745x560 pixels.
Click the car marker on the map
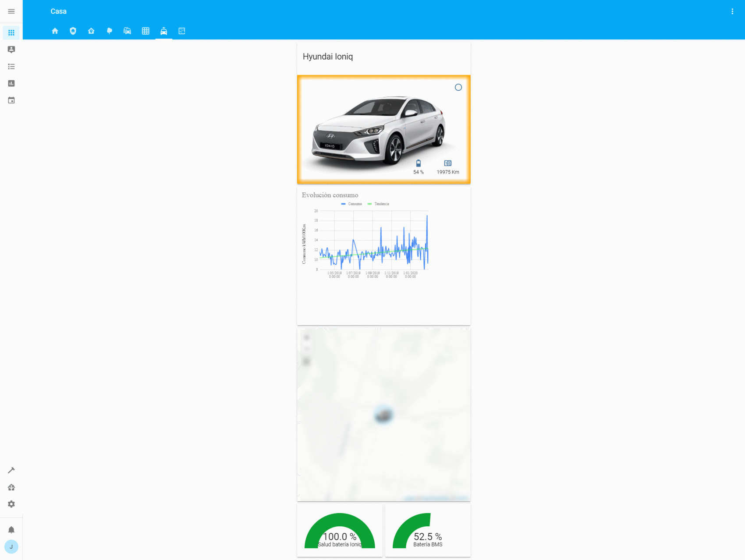tap(383, 415)
